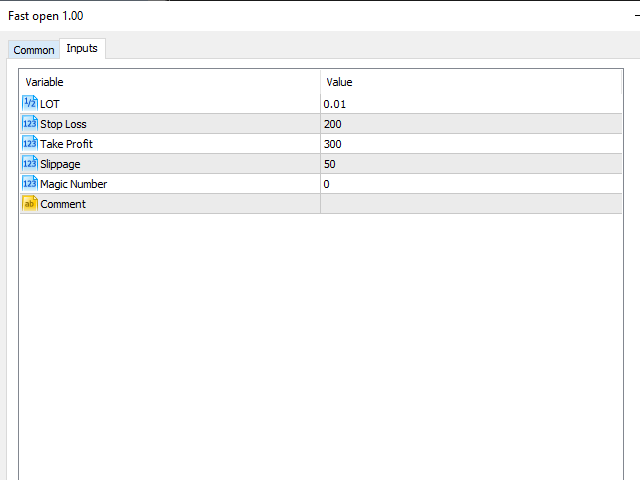The image size is (640, 480).
Task: Click the Stop Loss integer icon
Action: (x=29, y=123)
